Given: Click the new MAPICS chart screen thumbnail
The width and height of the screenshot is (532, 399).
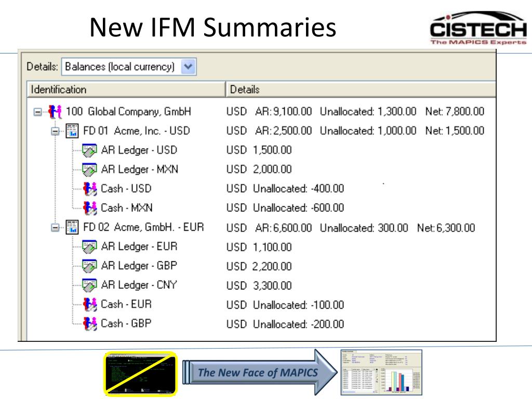Looking at the screenshot, I should click(381, 372).
